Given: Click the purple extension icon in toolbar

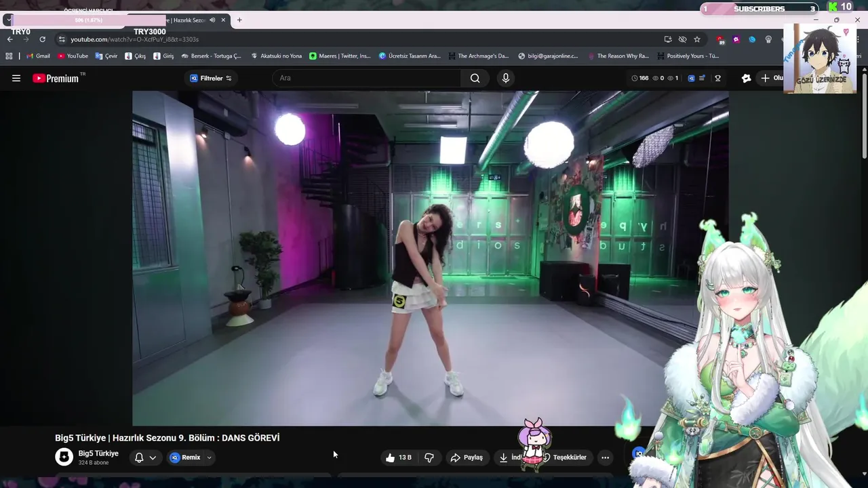Looking at the screenshot, I should (736, 39).
